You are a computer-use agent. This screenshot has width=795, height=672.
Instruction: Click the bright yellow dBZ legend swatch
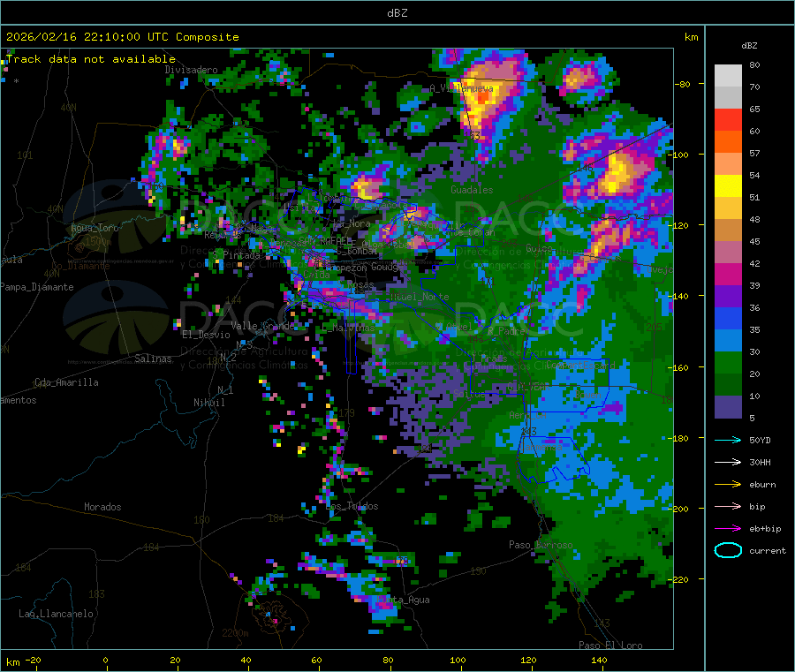point(728,186)
